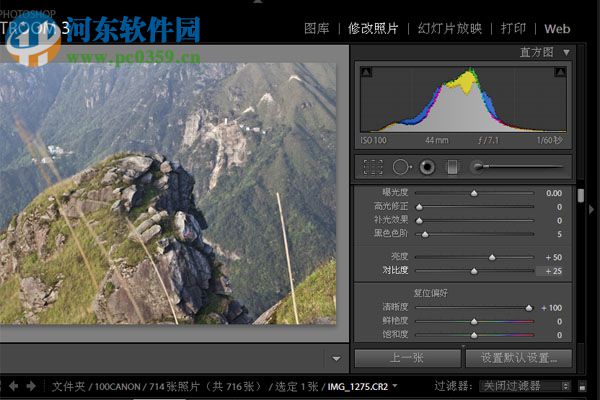Select the Crop Overlay tool

372,167
